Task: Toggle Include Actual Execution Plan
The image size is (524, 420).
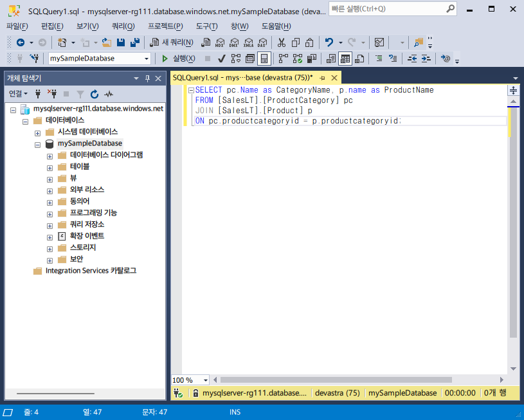Action: coord(283,59)
